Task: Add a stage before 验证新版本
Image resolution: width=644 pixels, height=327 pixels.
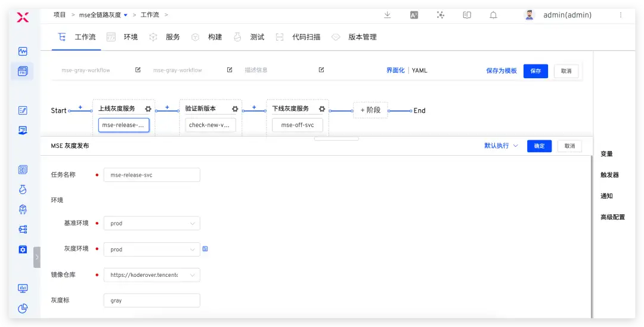Action: (167, 107)
